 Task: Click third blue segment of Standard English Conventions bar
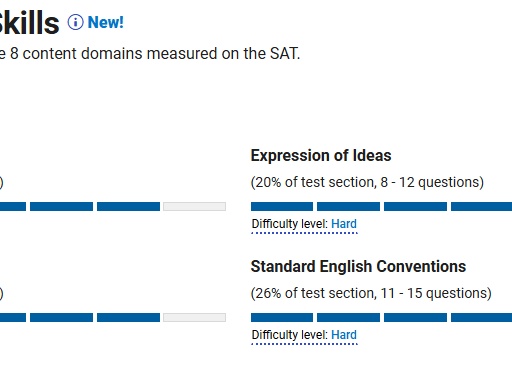click(415, 317)
